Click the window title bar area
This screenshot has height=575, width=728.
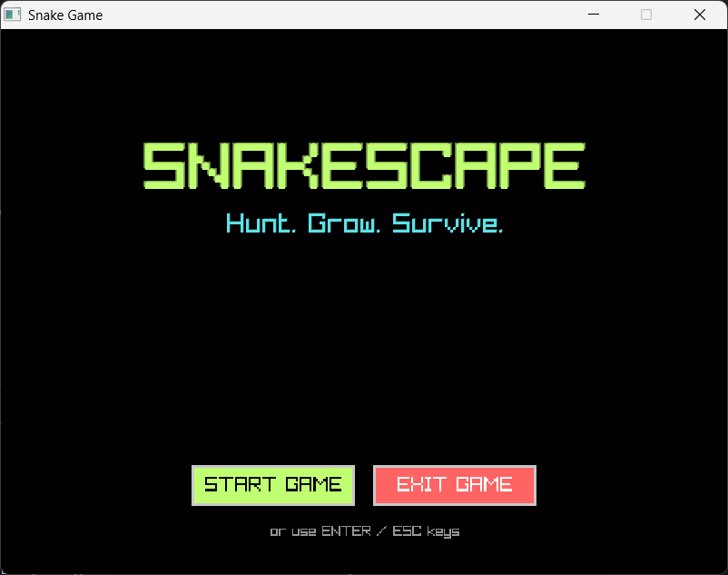pyautogui.click(x=363, y=15)
